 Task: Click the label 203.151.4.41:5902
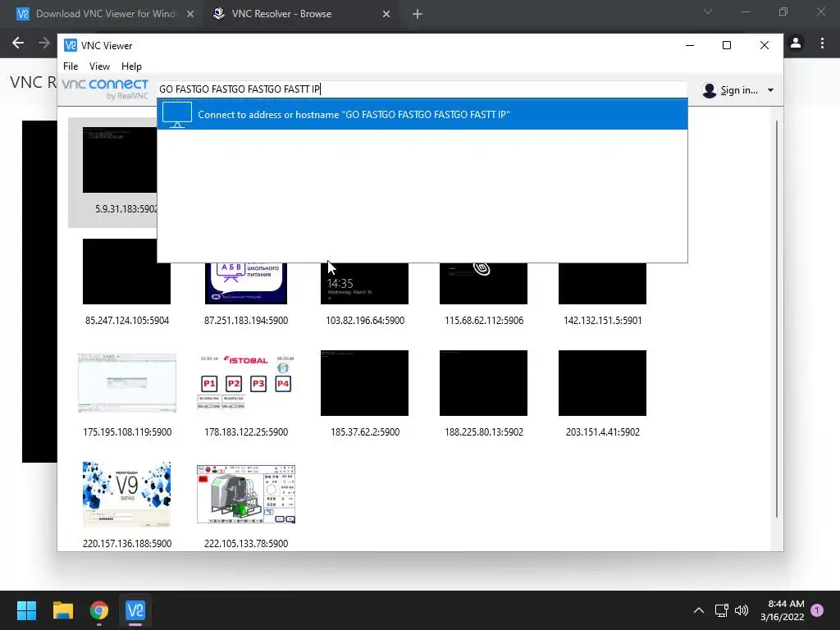click(603, 431)
